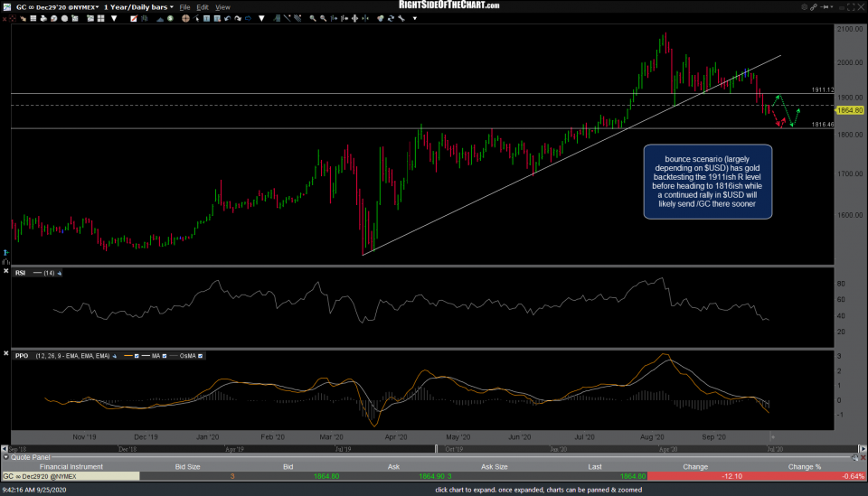The width and height of the screenshot is (868, 496).
Task: Click the time range slider handle
Action: (x=436, y=449)
